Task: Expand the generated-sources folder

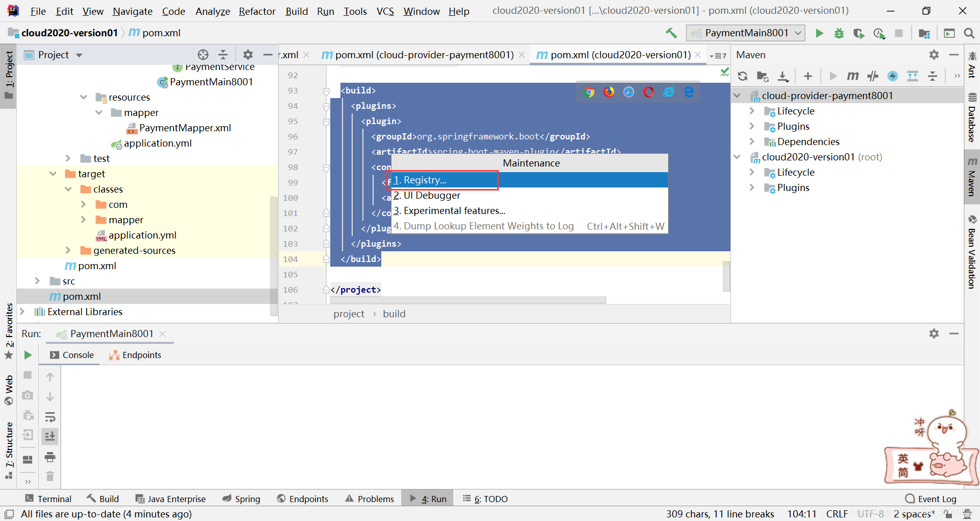Action: pyautogui.click(x=68, y=250)
